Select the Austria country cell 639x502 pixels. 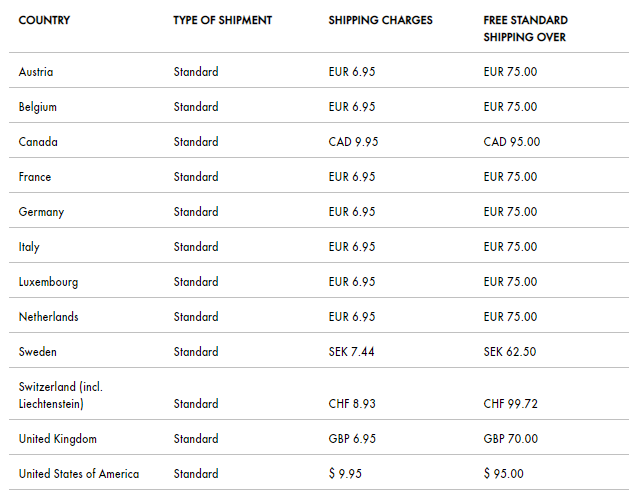tap(36, 72)
